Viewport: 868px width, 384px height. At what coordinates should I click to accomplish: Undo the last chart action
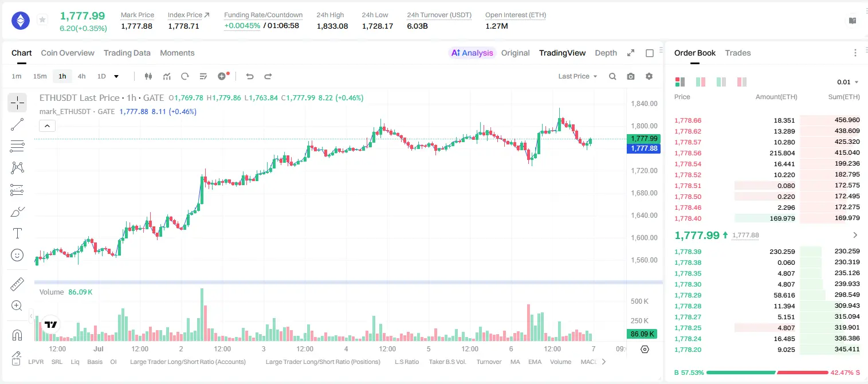[x=250, y=76]
